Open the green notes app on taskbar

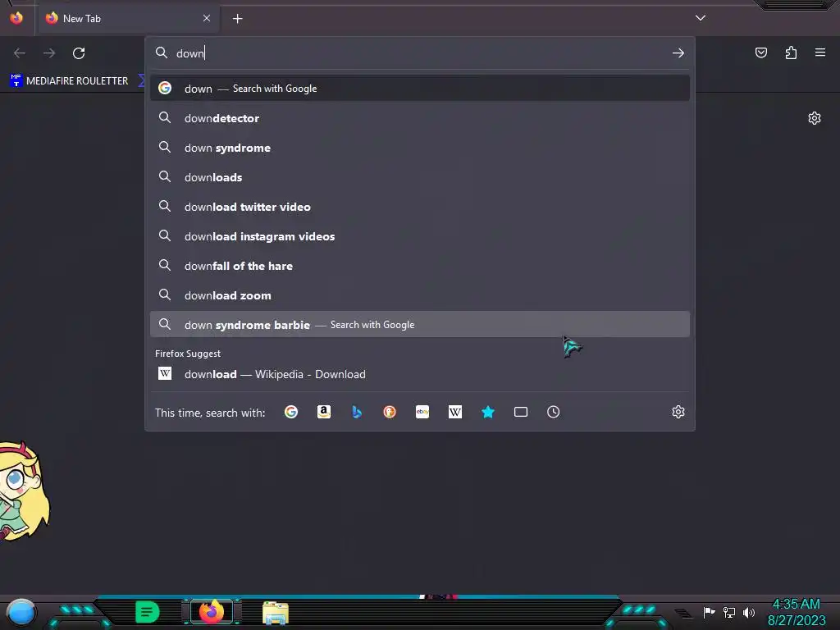(x=148, y=612)
